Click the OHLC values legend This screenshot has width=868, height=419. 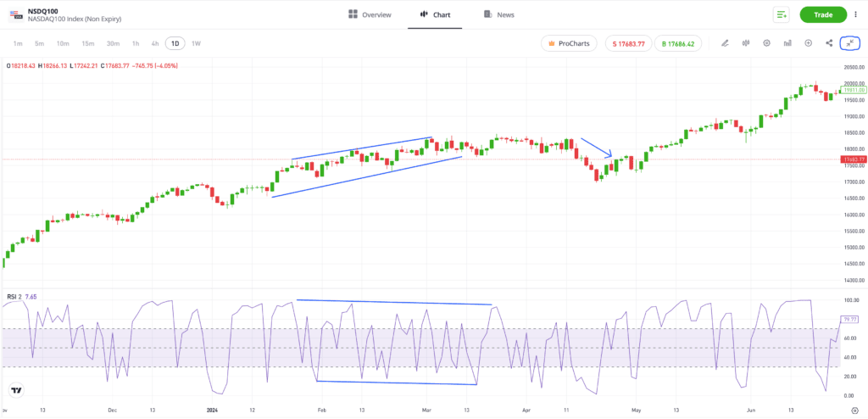pyautogui.click(x=92, y=65)
